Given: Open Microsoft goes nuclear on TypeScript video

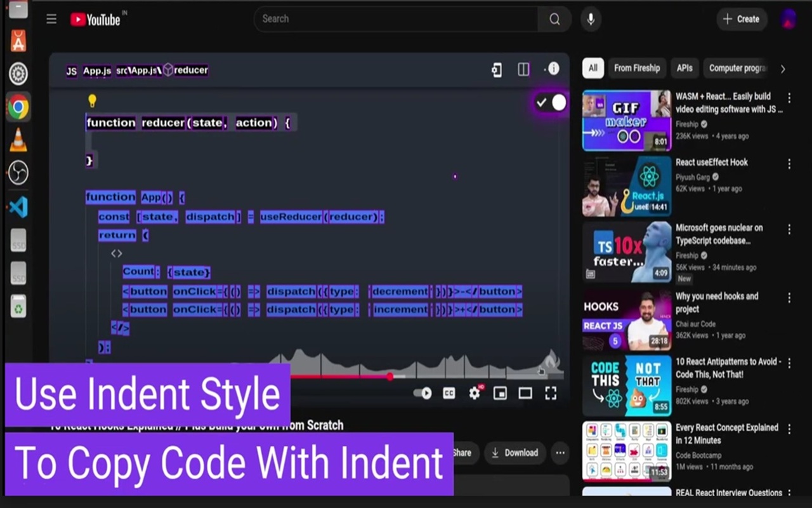Looking at the screenshot, I should click(x=719, y=234).
